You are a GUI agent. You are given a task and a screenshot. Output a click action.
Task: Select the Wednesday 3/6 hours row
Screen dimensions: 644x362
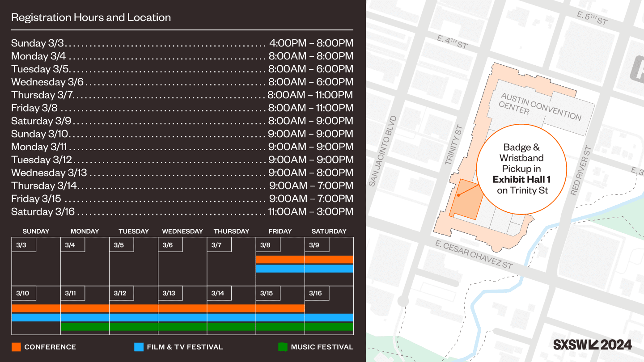(x=182, y=82)
